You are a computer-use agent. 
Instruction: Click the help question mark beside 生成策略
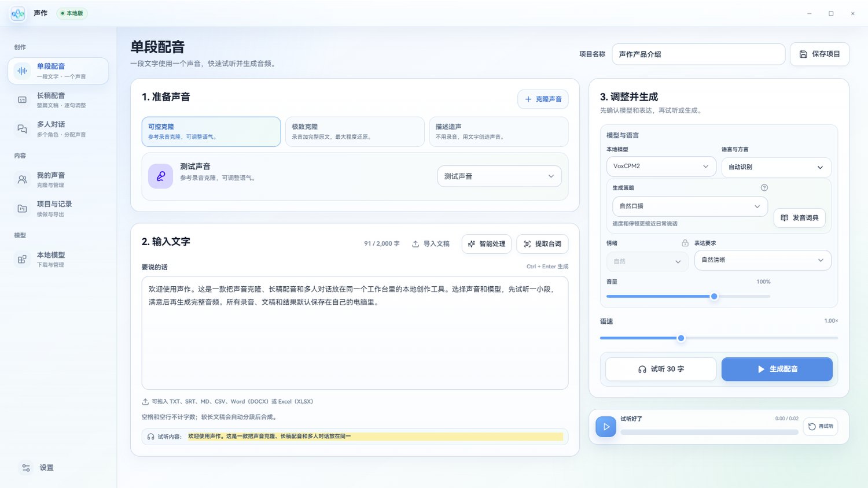point(764,187)
